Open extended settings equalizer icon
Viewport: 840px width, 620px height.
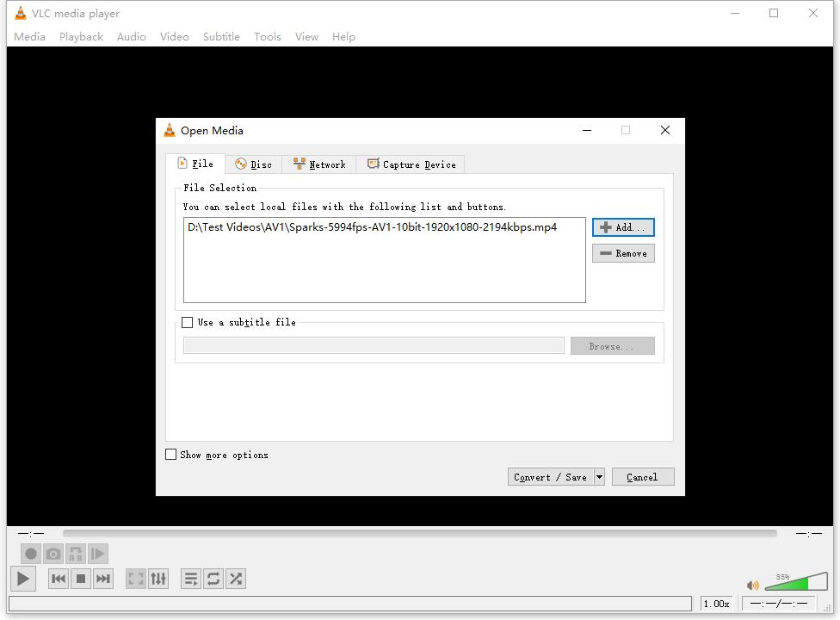[x=158, y=579]
